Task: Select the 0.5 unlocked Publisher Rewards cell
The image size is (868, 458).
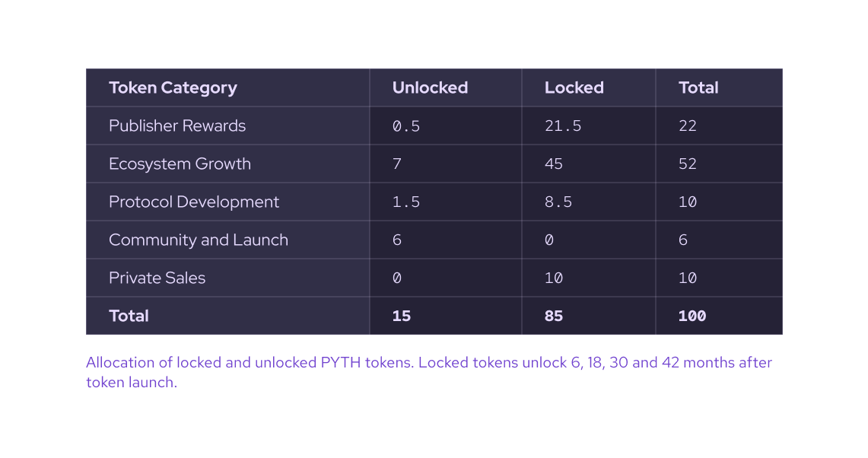Action: (x=406, y=126)
